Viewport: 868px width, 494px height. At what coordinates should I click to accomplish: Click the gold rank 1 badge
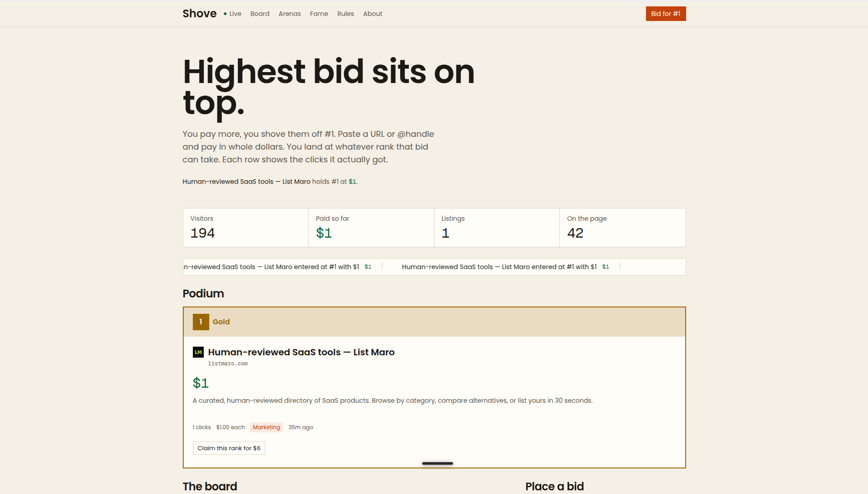[201, 322]
